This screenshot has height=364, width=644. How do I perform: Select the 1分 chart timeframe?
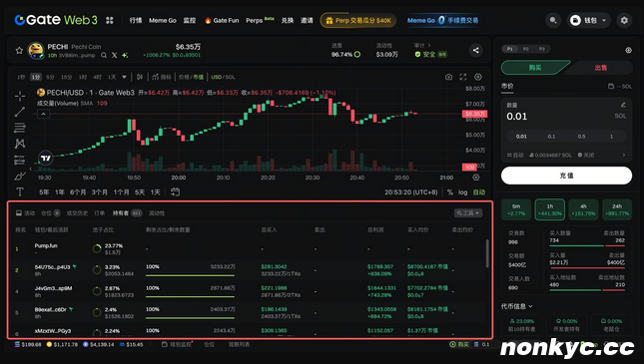pyautogui.click(x=36, y=77)
